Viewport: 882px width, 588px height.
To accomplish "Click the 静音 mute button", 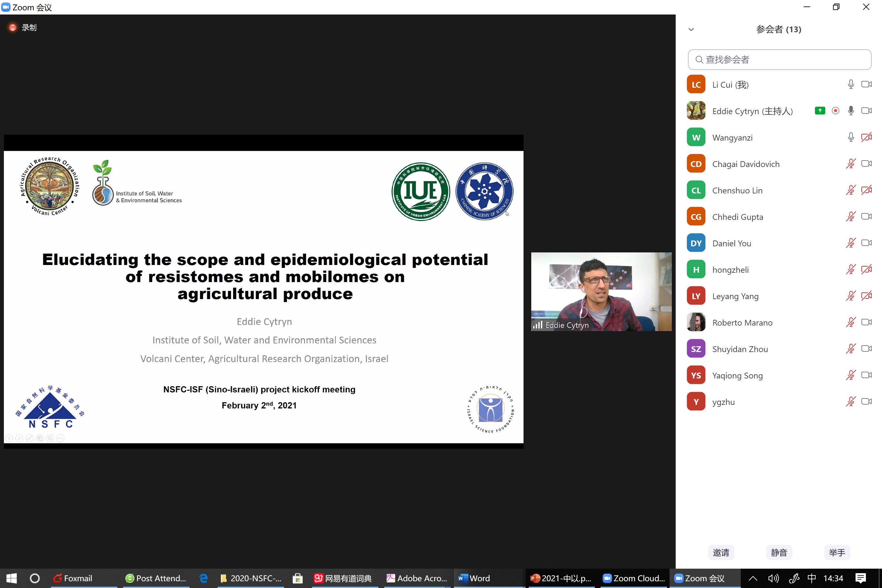I will click(779, 552).
